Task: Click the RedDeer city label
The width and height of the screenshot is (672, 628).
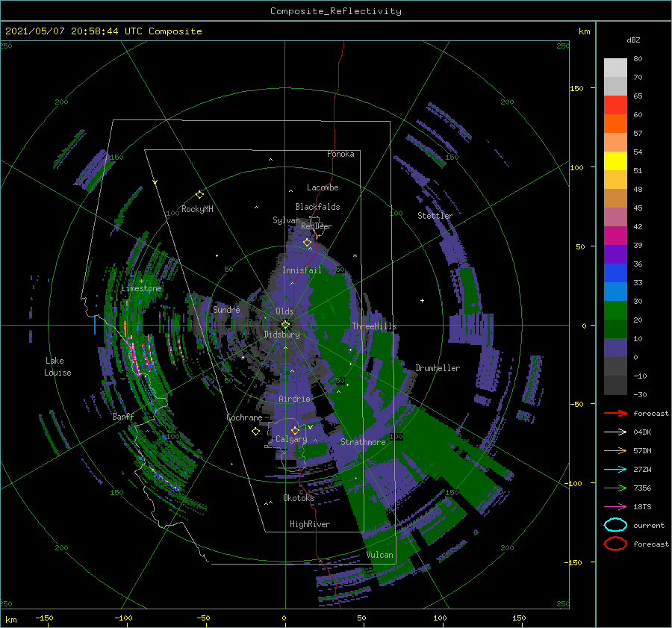Action: click(317, 226)
